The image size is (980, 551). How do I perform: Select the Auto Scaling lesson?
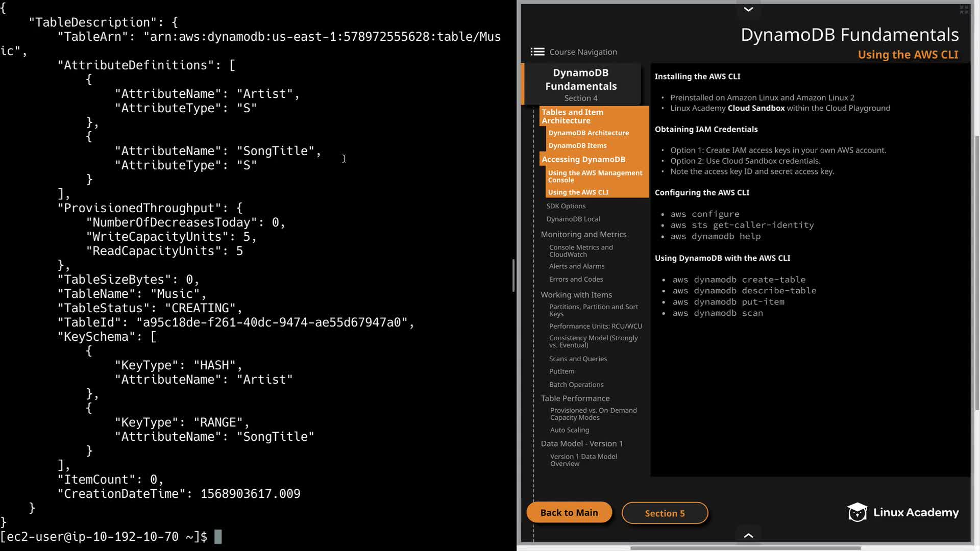[x=569, y=430]
